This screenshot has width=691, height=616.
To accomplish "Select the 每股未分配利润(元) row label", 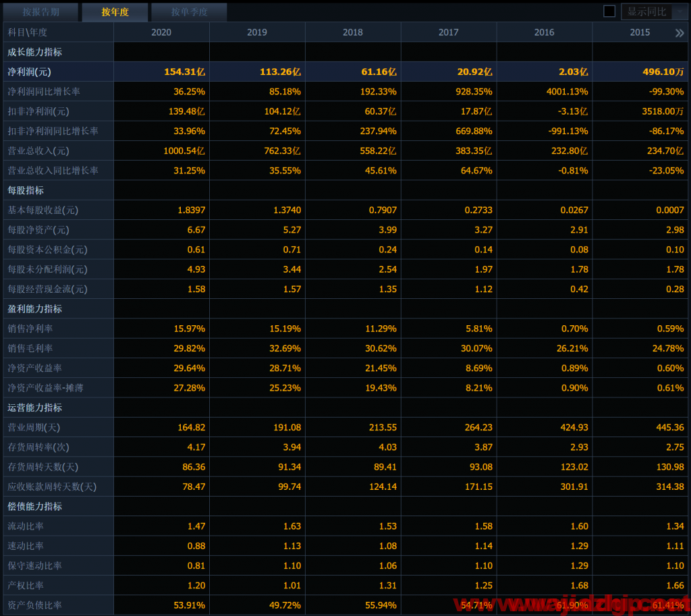I will pyautogui.click(x=58, y=269).
